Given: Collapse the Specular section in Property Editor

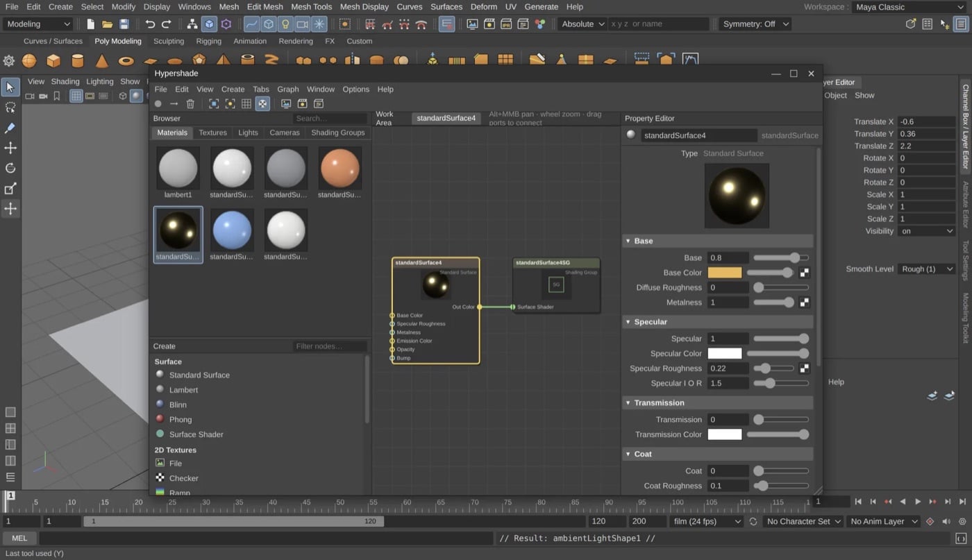Looking at the screenshot, I should [x=719, y=322].
